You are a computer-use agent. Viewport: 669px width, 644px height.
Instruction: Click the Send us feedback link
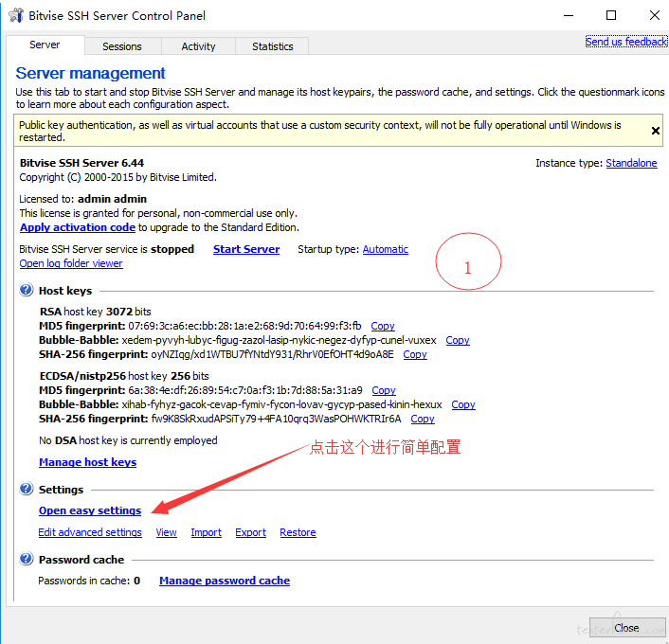point(626,42)
